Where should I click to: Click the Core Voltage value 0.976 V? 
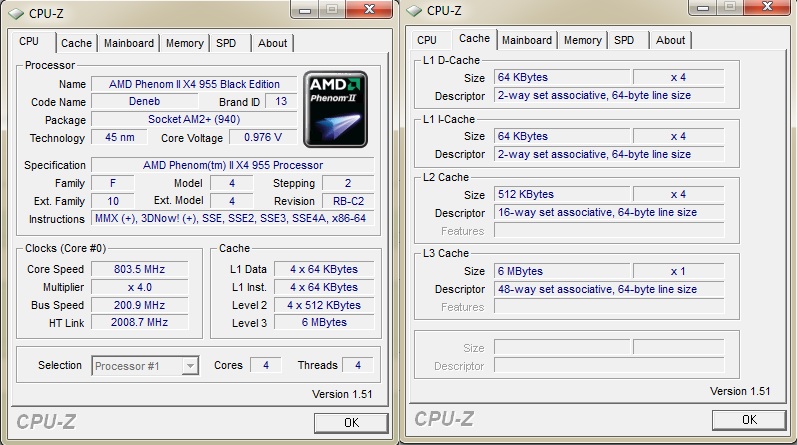pyautogui.click(x=263, y=137)
